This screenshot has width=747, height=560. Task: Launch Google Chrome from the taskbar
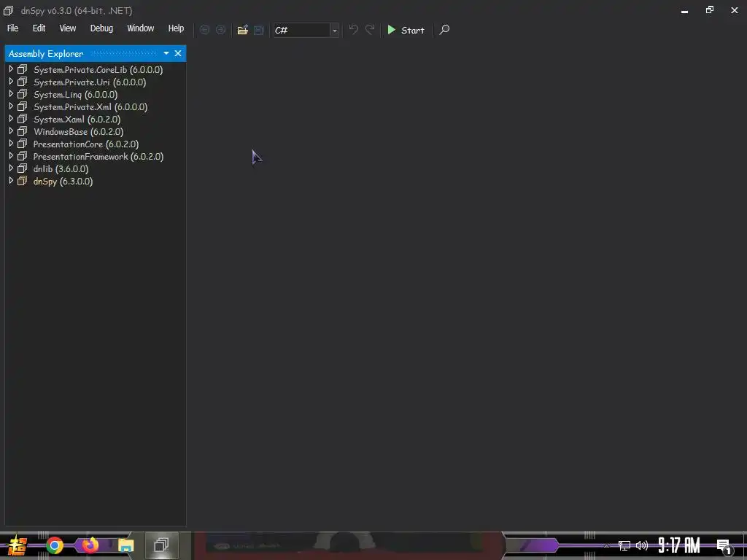pos(55,545)
